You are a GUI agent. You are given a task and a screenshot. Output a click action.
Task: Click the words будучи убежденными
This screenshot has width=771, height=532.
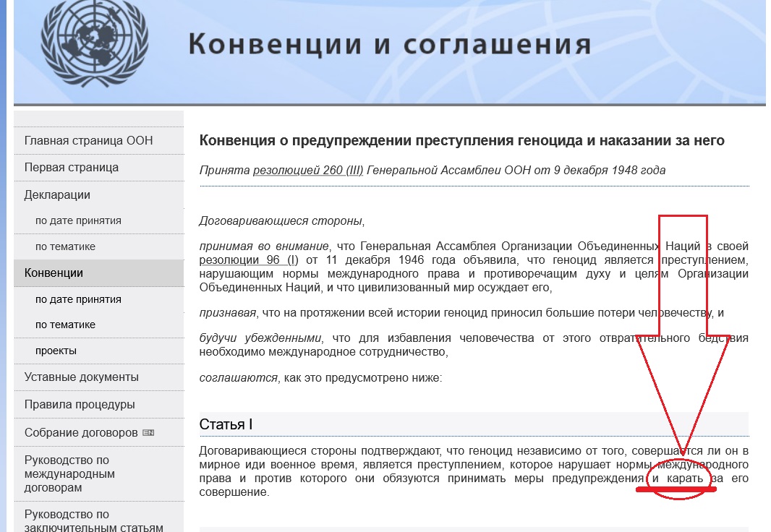pyautogui.click(x=260, y=338)
